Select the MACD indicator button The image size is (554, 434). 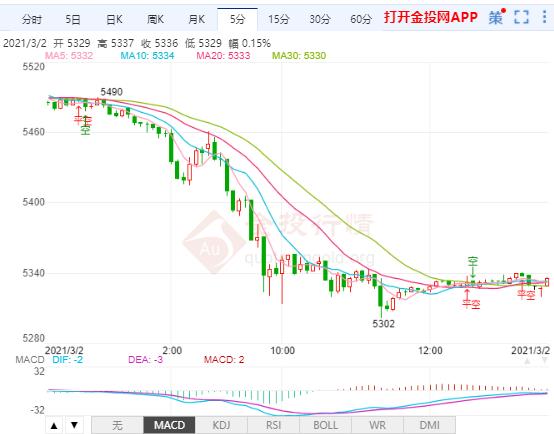[169, 425]
